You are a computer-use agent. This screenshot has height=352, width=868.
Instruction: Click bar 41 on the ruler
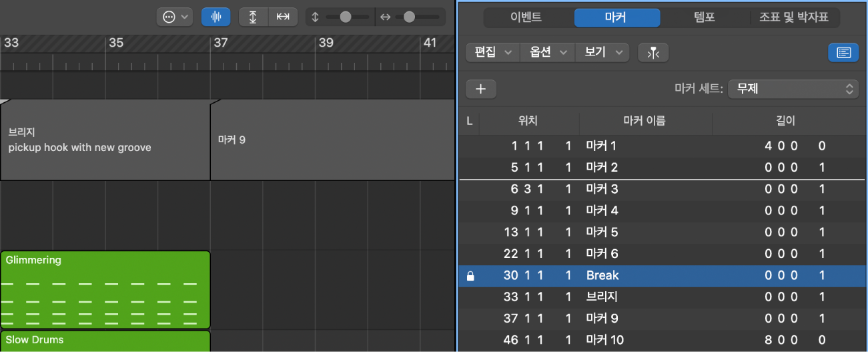point(430,43)
